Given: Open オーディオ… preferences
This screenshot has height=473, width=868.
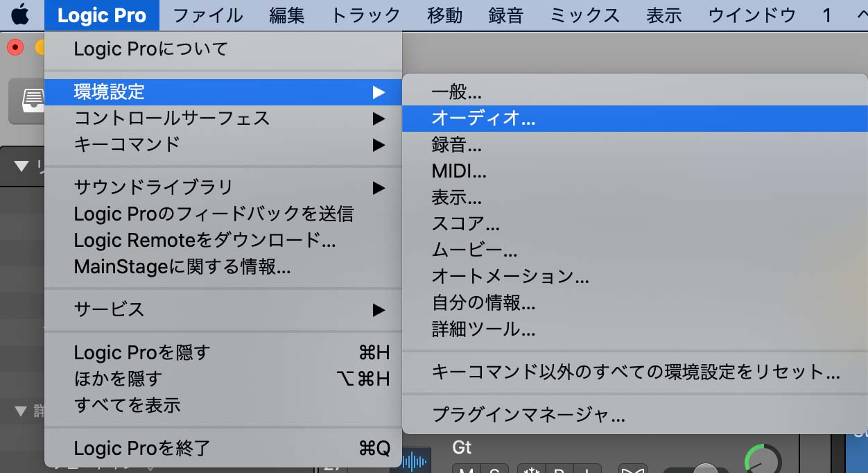Looking at the screenshot, I should (x=634, y=118).
